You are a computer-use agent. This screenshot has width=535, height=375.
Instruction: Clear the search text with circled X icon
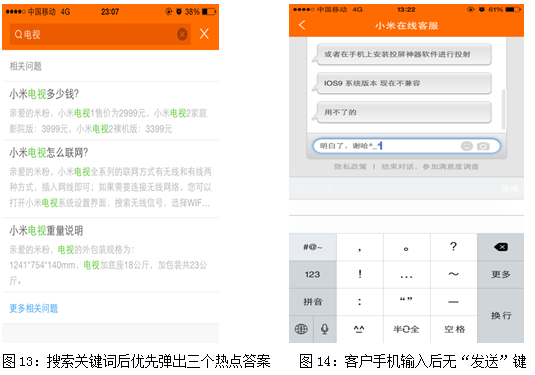[182, 34]
